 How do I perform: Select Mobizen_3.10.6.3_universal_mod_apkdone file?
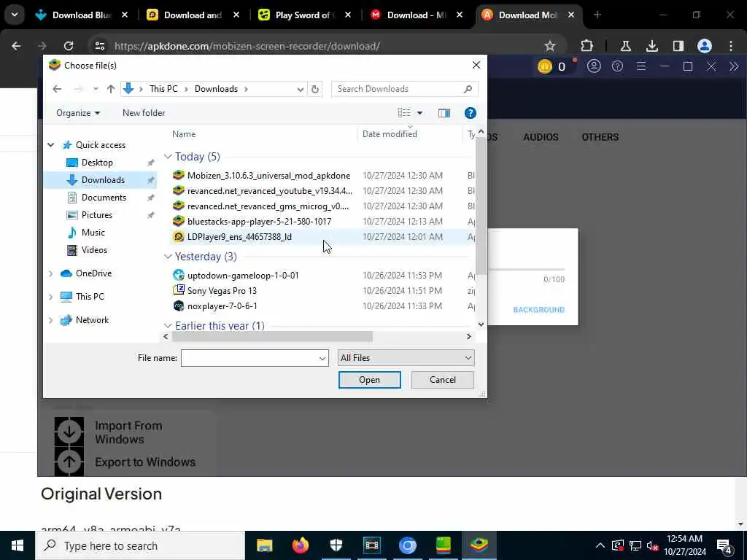pyautogui.click(x=268, y=176)
